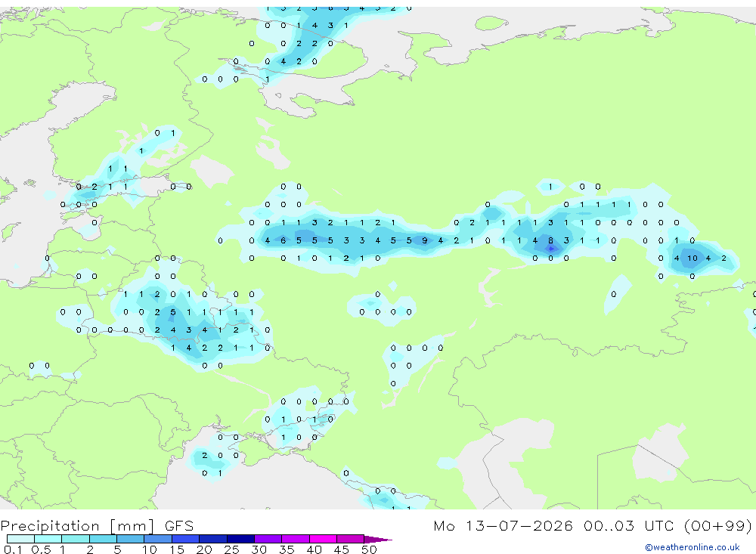Screen dimensions: 756x554
Task: Choose the 15–20 mm legend swatch
Action: click(x=186, y=539)
